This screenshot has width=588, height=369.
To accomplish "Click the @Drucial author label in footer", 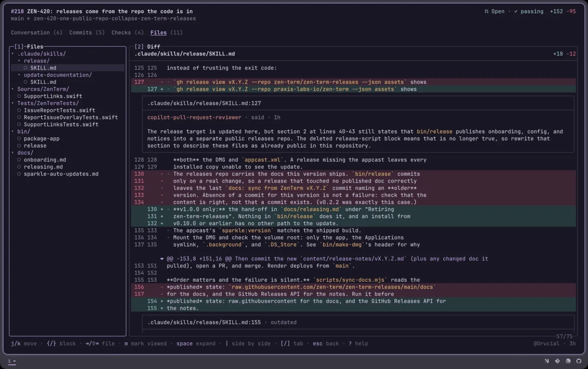I will click(x=546, y=344).
